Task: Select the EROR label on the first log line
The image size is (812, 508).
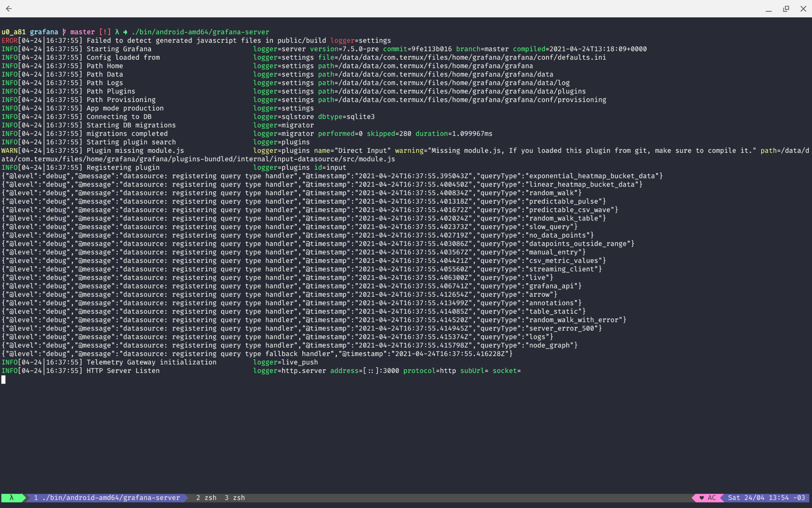Action: pos(10,40)
